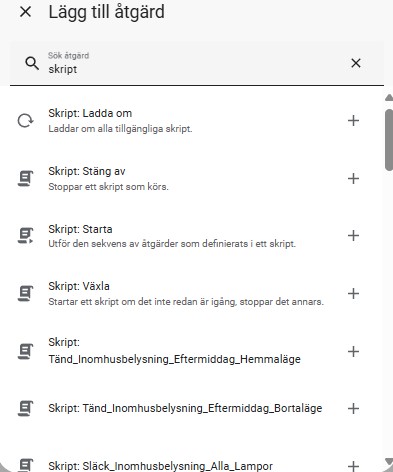Add the Eftermiddag_Bortaläge script with plus
393x472 pixels.
point(353,409)
